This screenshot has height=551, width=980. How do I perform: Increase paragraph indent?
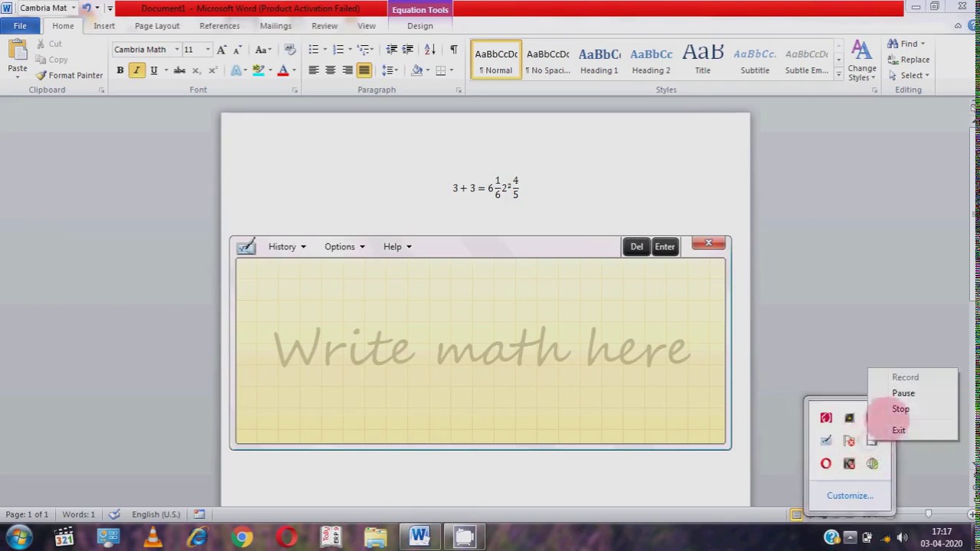click(x=407, y=50)
